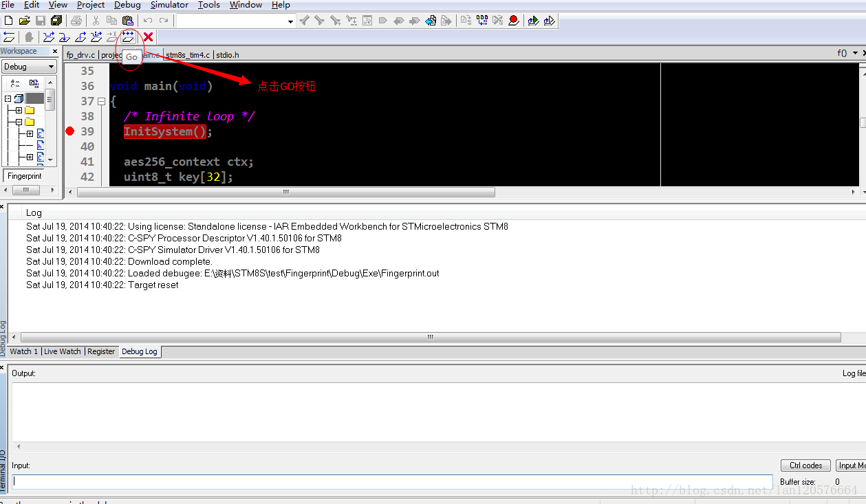Switch to the stm8s_tim4.c editor tab
The height and width of the screenshot is (504, 866).
point(188,55)
